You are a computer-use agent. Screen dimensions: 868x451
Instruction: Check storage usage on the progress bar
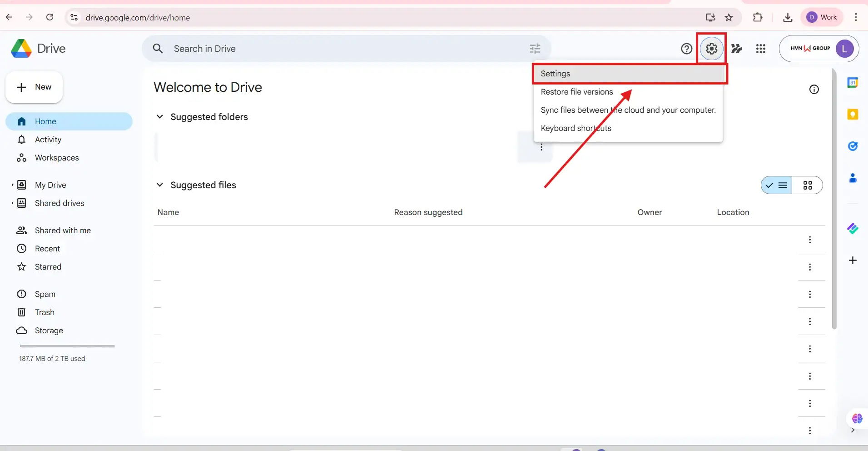tap(66, 346)
